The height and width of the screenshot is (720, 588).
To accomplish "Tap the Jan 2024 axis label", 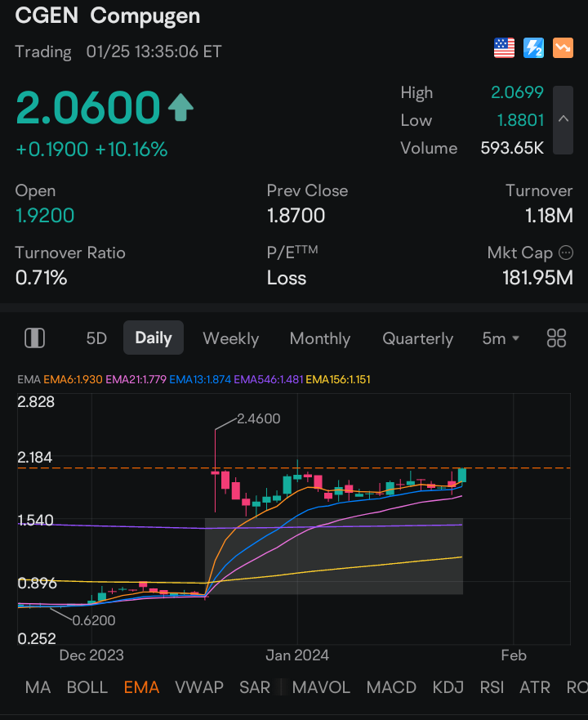I will (297, 655).
